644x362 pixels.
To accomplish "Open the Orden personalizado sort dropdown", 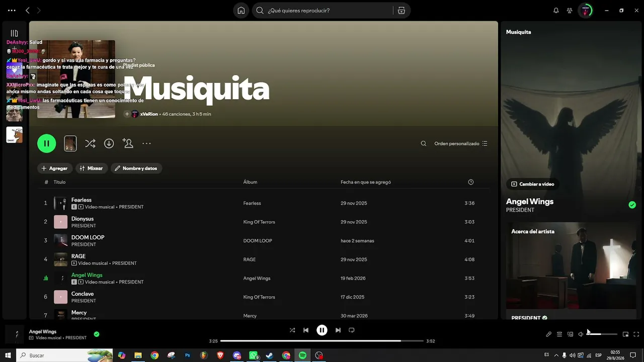I will (x=461, y=143).
